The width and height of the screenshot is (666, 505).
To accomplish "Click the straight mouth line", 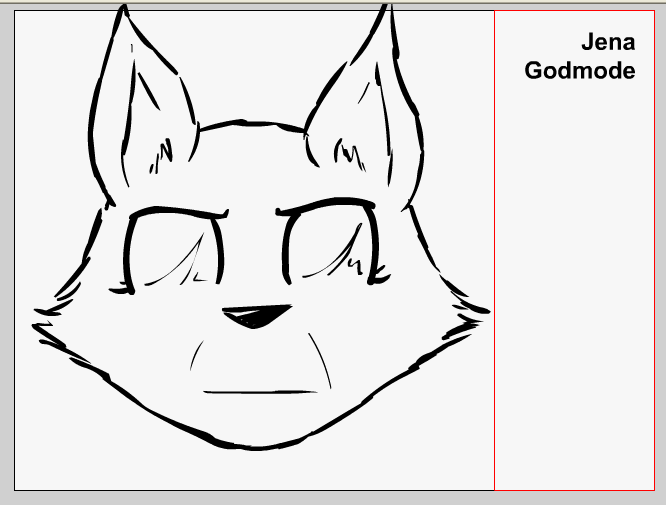I will coord(260,391).
